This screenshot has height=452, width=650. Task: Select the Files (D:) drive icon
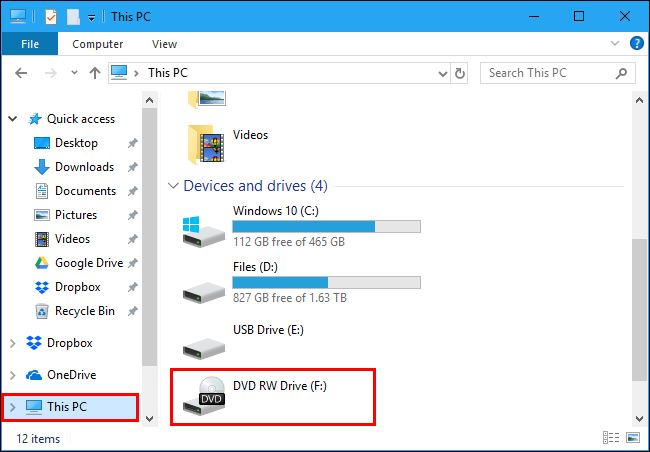click(x=204, y=293)
